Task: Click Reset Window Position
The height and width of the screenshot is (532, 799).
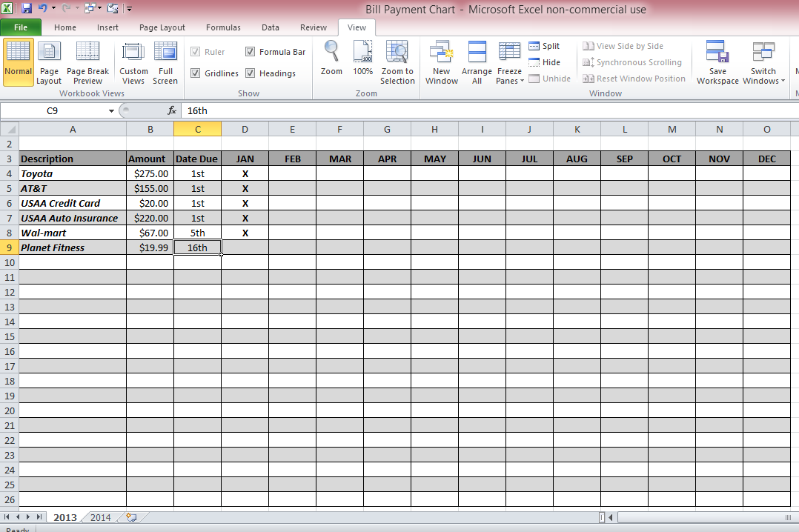Action: point(634,79)
